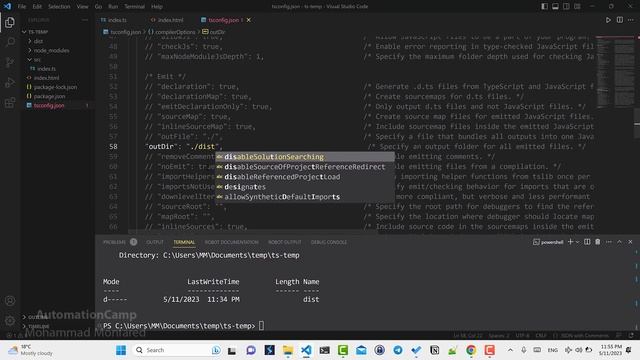This screenshot has height=360, width=640.
Task: Split the editor to the right
Action: [620, 20]
